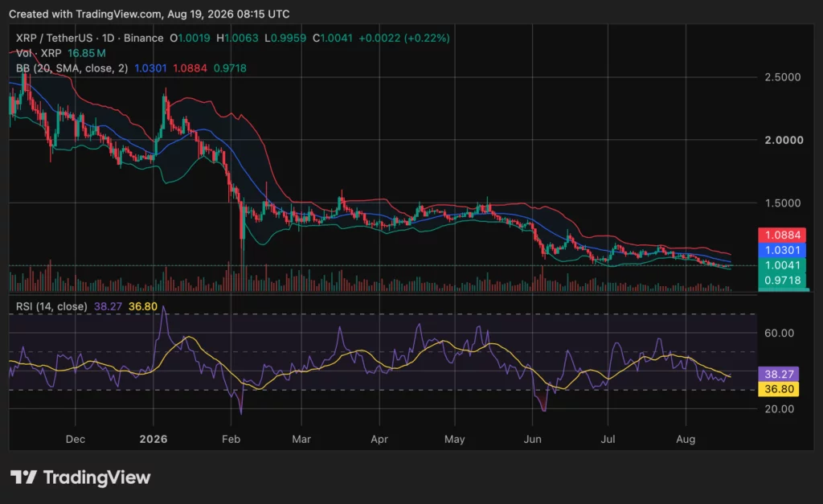This screenshot has width=823, height=504.
Task: Click the green 1.0041 last price label
Action: click(x=782, y=265)
